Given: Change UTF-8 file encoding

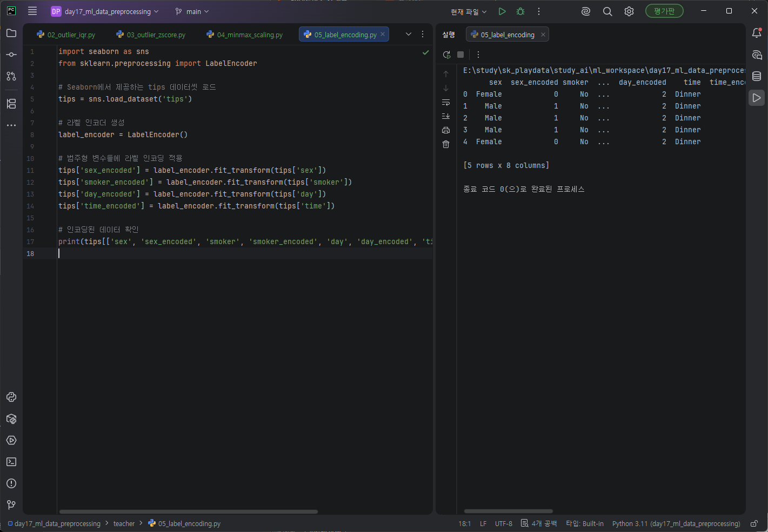Looking at the screenshot, I should pyautogui.click(x=504, y=523).
